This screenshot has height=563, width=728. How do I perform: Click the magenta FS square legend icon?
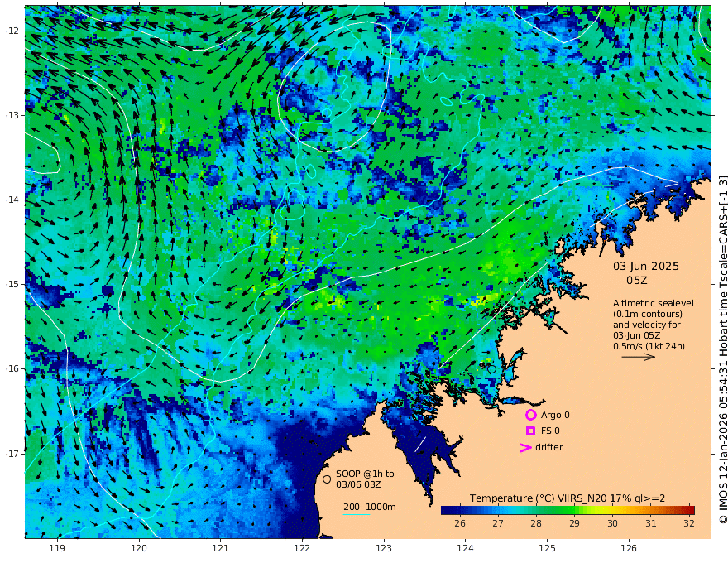coord(530,431)
